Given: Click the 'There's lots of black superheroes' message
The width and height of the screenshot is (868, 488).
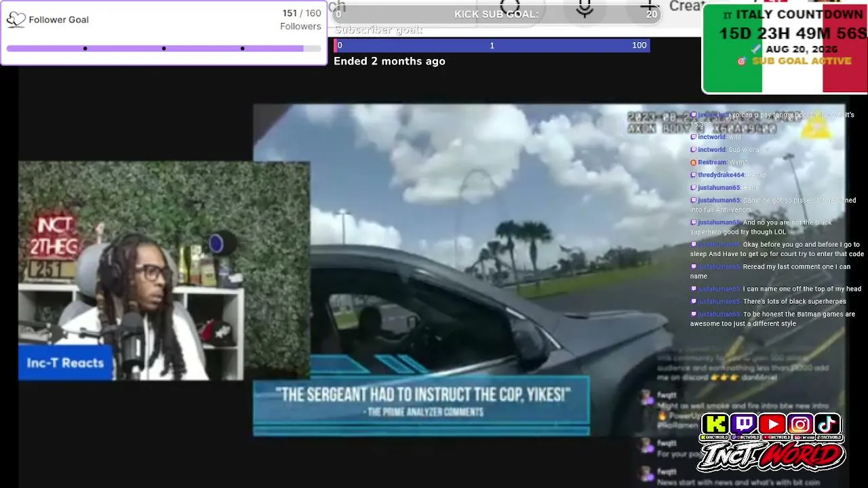Looking at the screenshot, I should (768, 302).
